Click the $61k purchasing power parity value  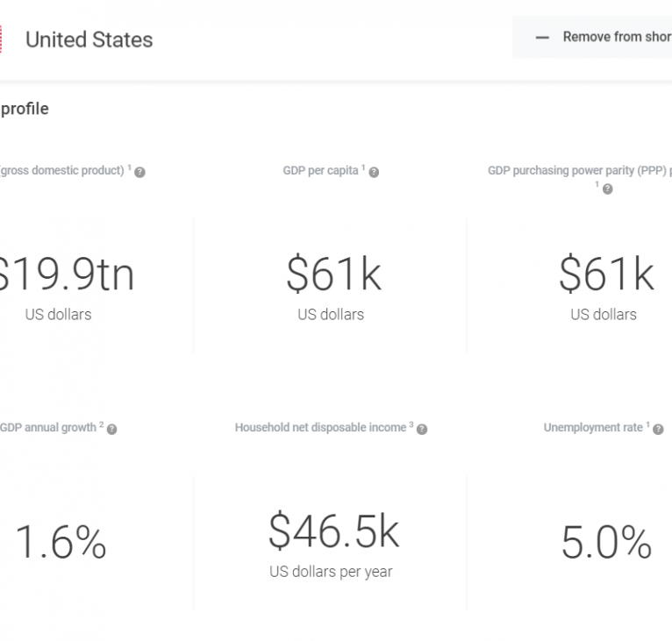(606, 274)
